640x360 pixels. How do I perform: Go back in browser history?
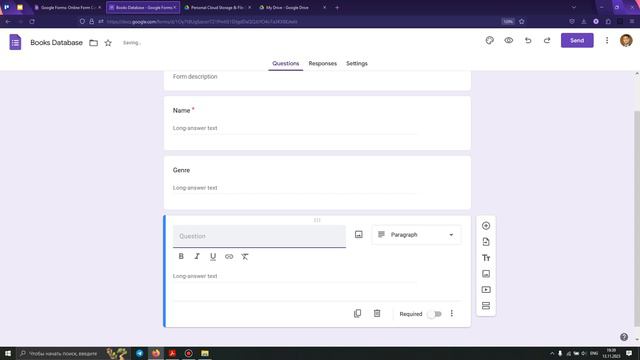point(8,21)
